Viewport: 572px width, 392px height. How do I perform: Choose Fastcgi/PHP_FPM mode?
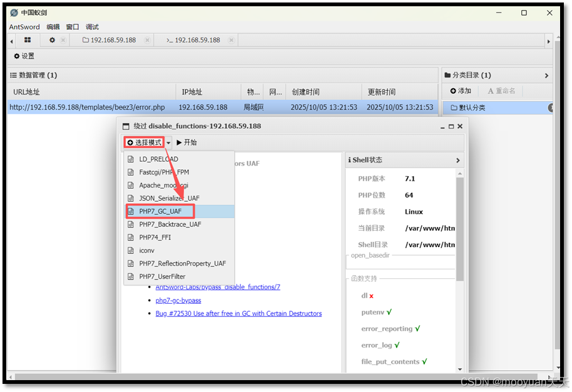pos(180,172)
